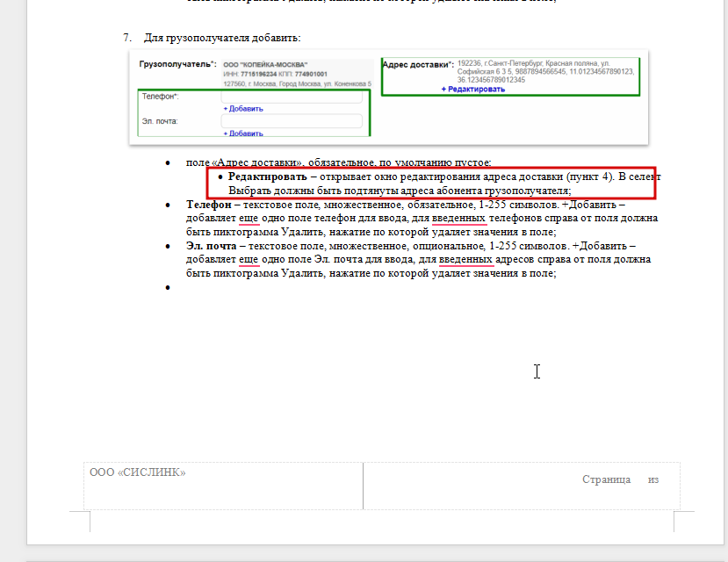Click the text "(пункт 4)"
Image resolution: width=728 pixels, height=562 pixels.
589,177
